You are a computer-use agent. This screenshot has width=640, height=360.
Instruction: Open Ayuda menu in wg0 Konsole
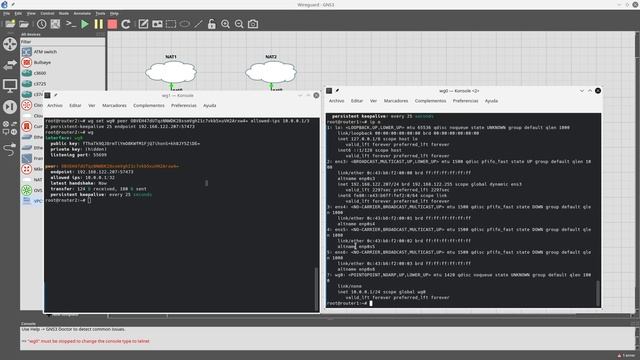[x=491, y=101]
